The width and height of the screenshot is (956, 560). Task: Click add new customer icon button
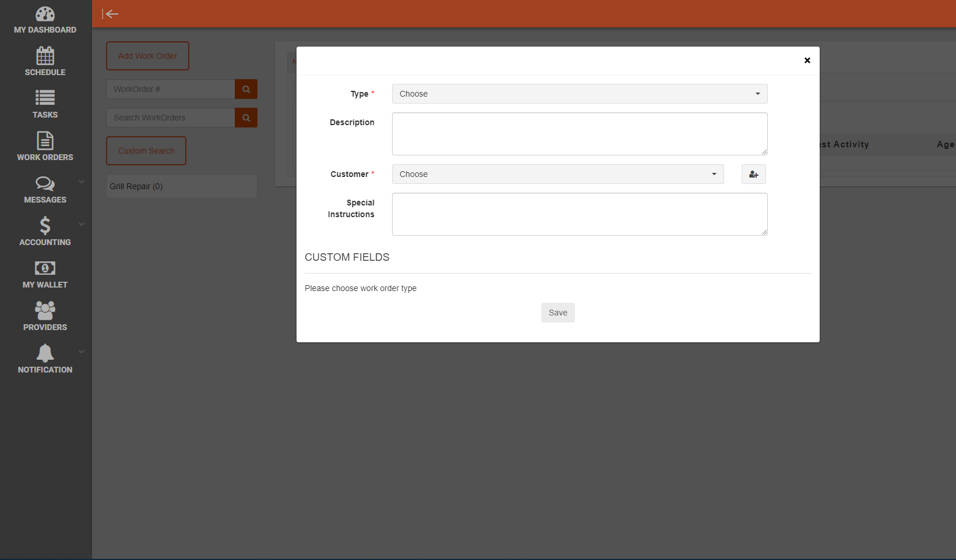753,174
